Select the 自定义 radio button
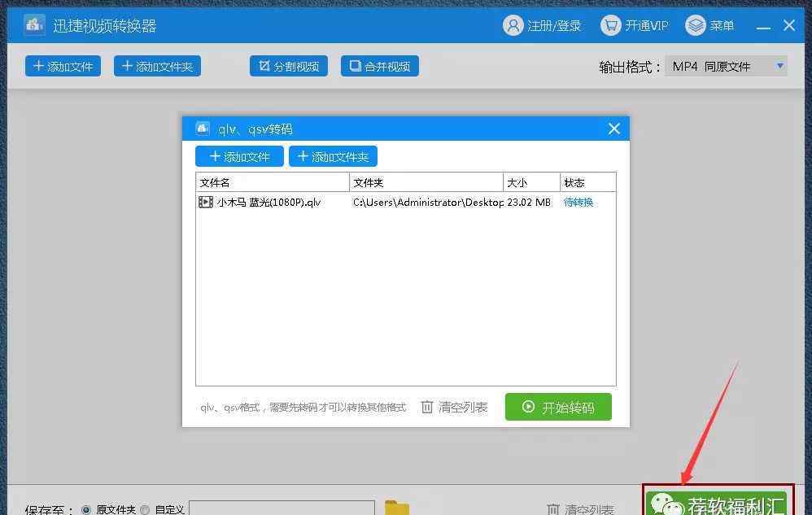 [145, 510]
